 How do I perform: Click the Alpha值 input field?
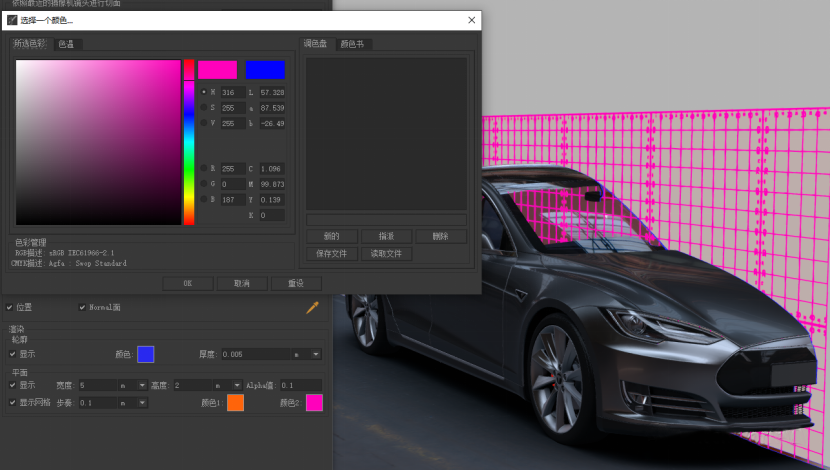(300, 385)
